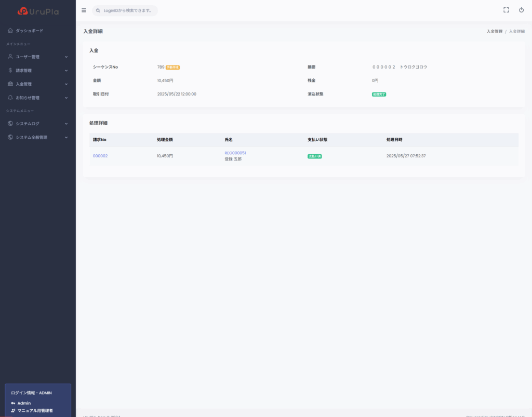Screen dimensions: 532x417
Task: Click the 請求No column header
Action: (x=99, y=140)
